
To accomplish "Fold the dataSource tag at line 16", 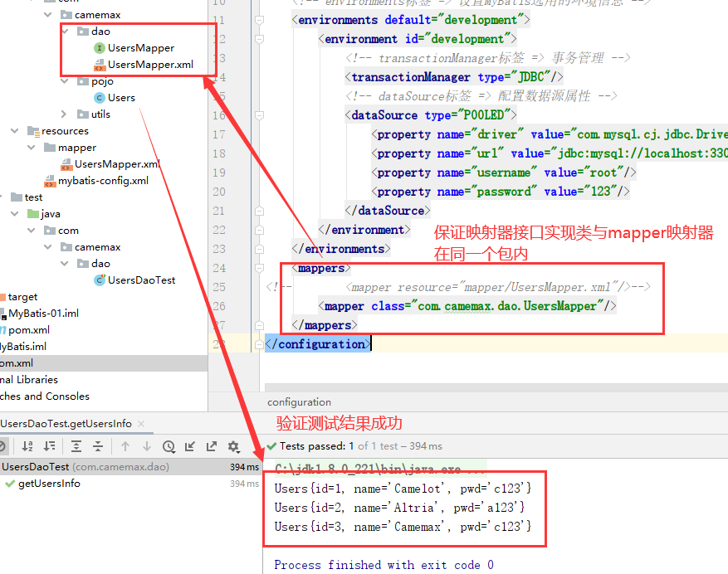I will coord(260,115).
